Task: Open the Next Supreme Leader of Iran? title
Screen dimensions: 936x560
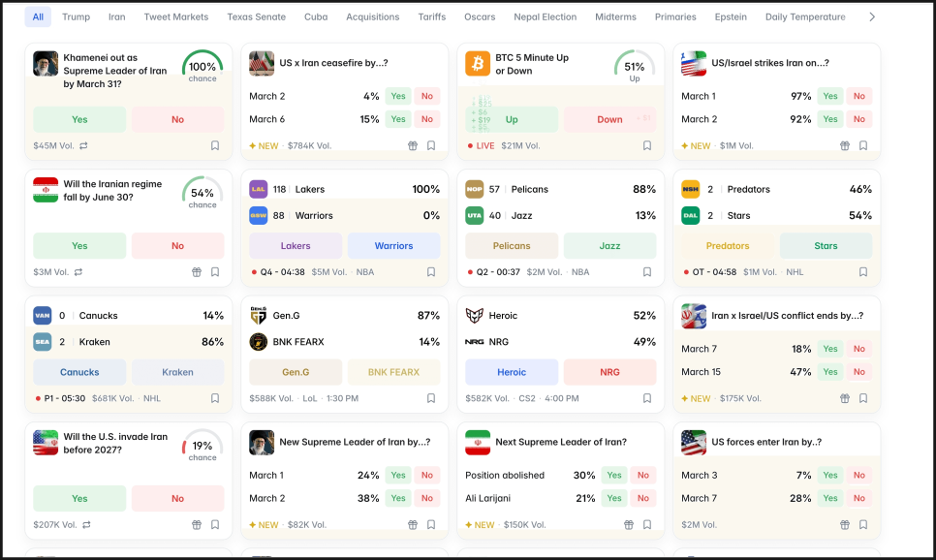Action: [561, 442]
